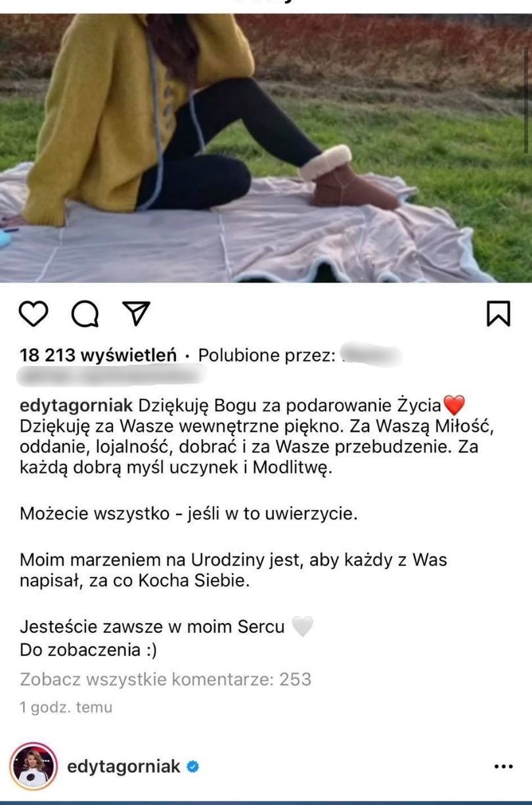The width and height of the screenshot is (532, 805).
Task: Share the post via paper plane icon
Action: 137,313
